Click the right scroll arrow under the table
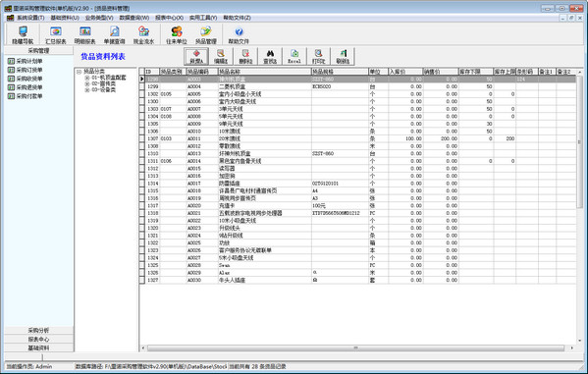 point(572,348)
